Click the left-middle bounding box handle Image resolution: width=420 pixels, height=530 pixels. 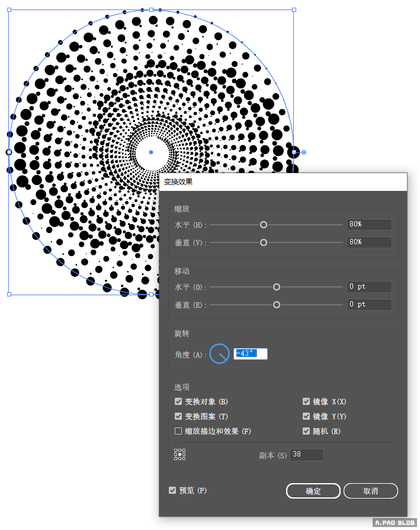tap(9, 152)
